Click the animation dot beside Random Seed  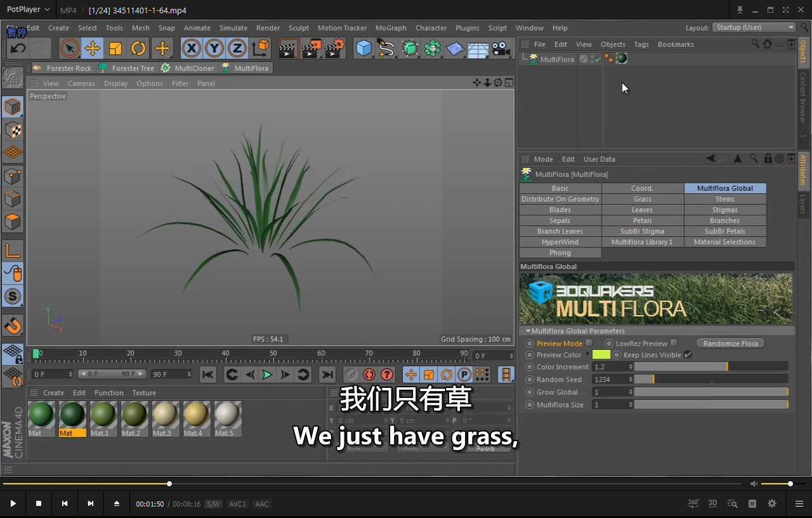click(530, 380)
